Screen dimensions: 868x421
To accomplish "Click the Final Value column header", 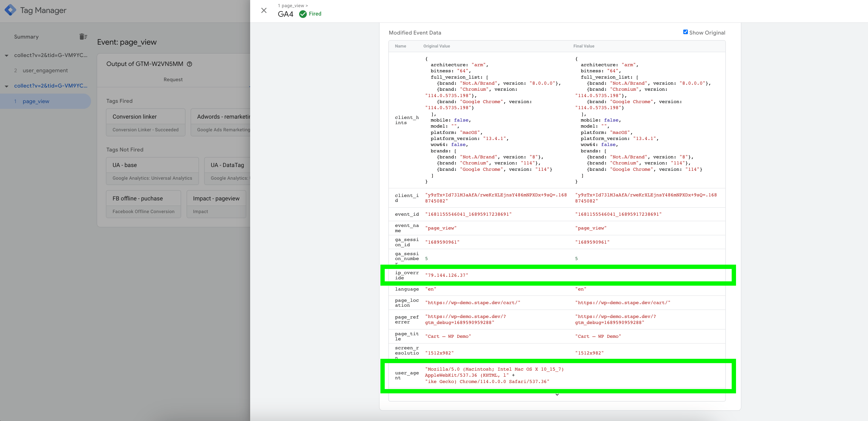I will [x=584, y=46].
